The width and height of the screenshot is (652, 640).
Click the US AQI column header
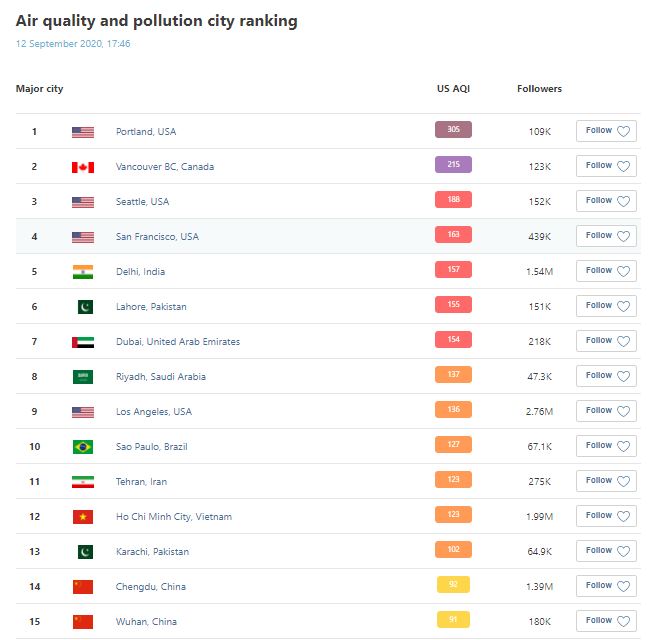(x=453, y=89)
